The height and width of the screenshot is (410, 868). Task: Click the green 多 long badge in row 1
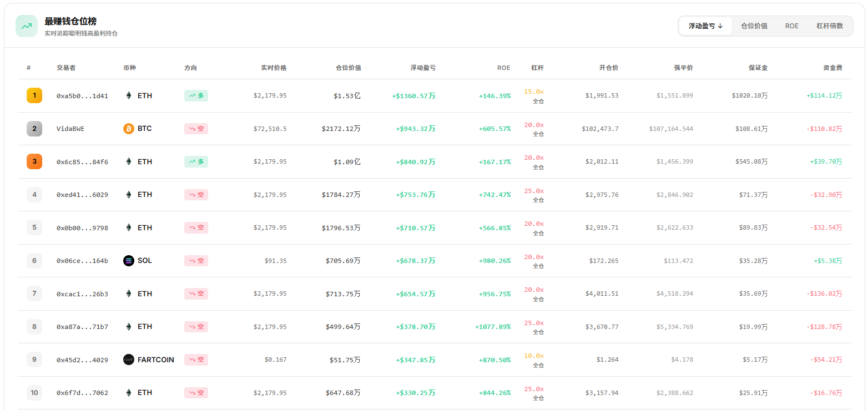pos(196,95)
